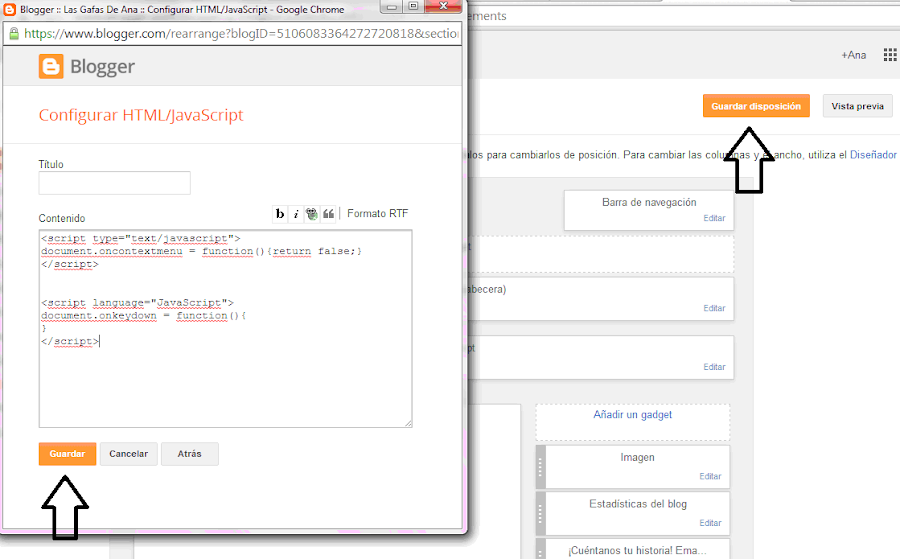Open Vista previa of the blog layout
This screenshot has width=900, height=559.
coord(858,106)
